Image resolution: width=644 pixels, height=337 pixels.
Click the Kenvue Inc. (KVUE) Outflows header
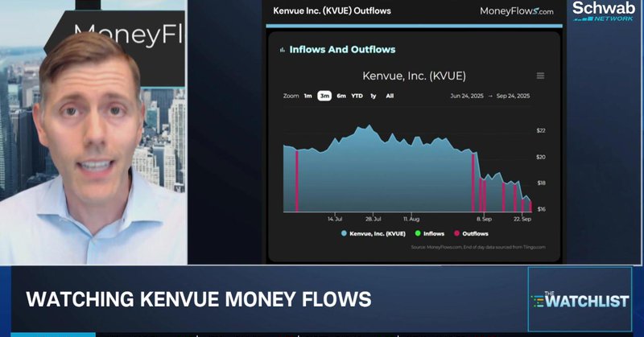point(332,11)
